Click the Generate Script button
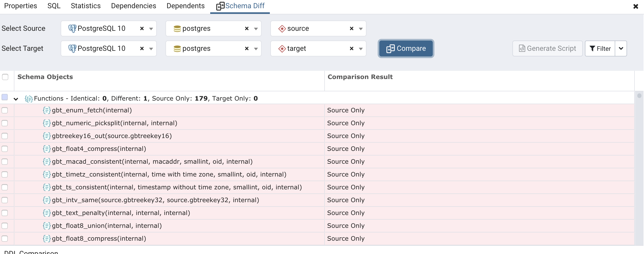 pyautogui.click(x=547, y=48)
